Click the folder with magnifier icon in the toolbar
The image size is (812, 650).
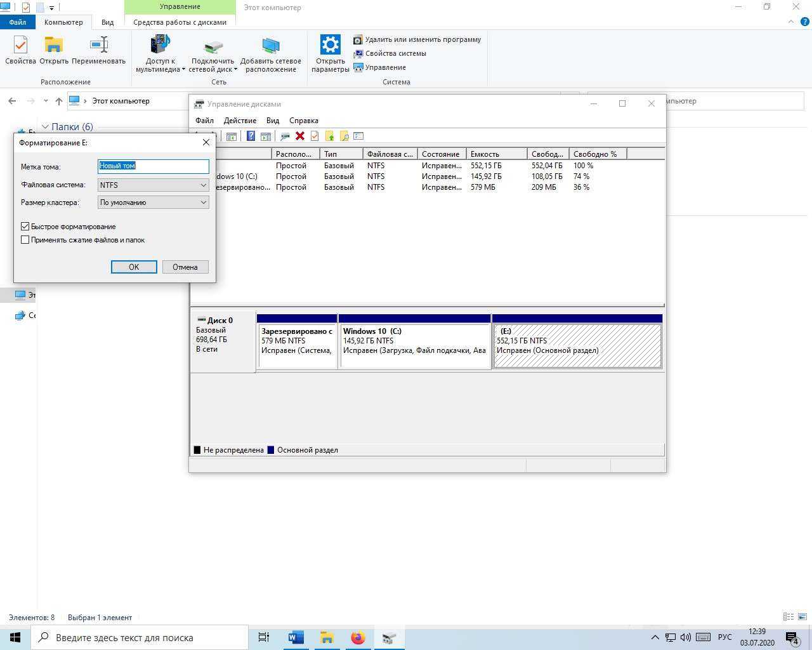coord(344,136)
